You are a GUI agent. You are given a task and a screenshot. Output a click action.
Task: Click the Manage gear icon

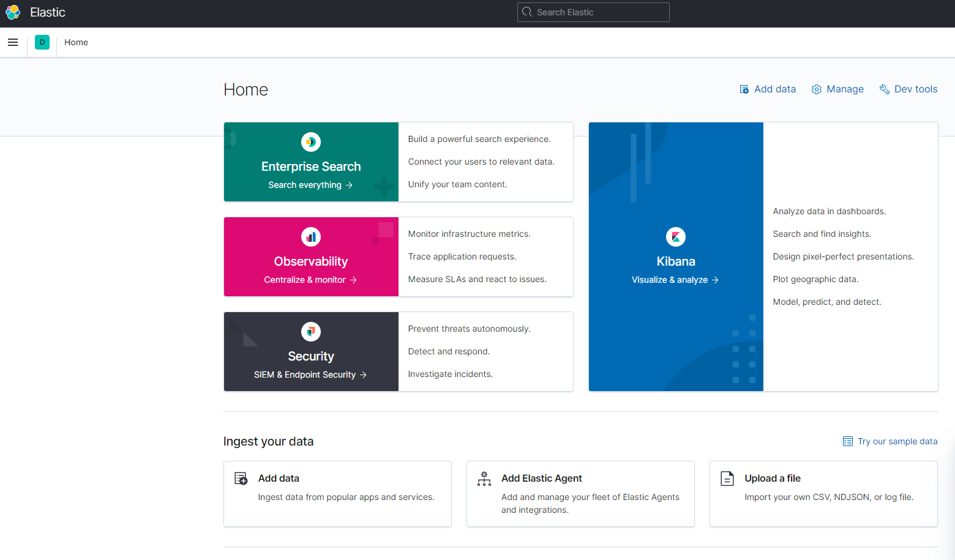coord(817,89)
